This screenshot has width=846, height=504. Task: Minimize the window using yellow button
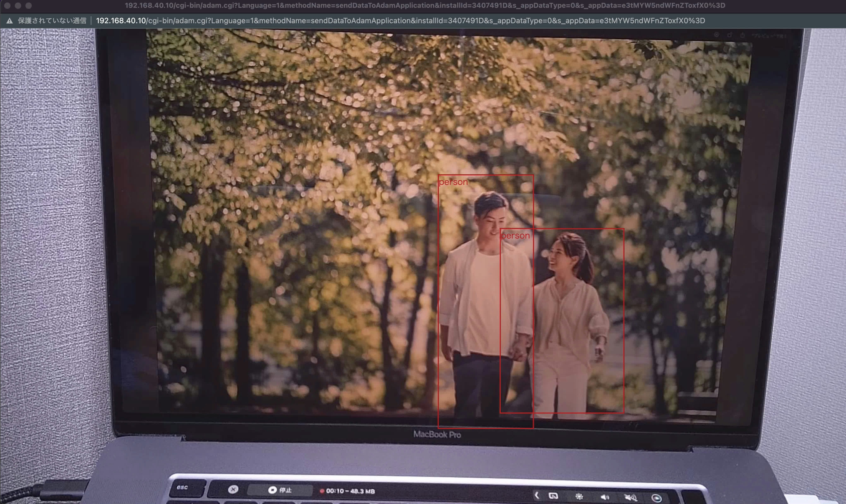18,5
